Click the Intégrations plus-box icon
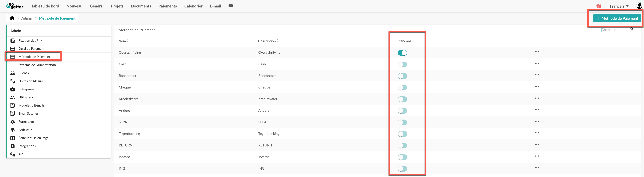Image resolution: width=644 pixels, height=177 pixels. (x=13, y=146)
